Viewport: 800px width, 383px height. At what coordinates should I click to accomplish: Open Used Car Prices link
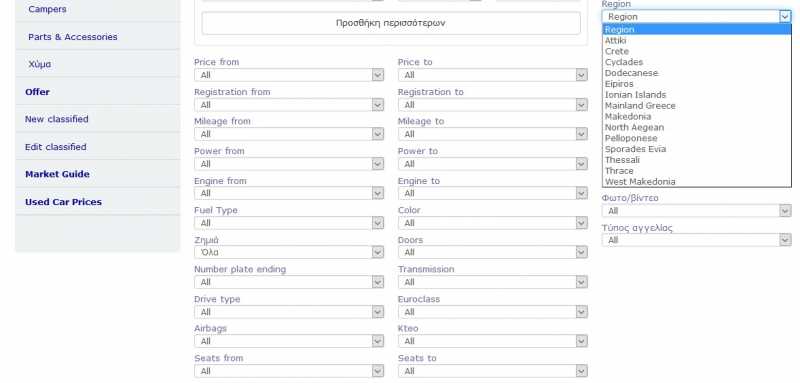(63, 202)
